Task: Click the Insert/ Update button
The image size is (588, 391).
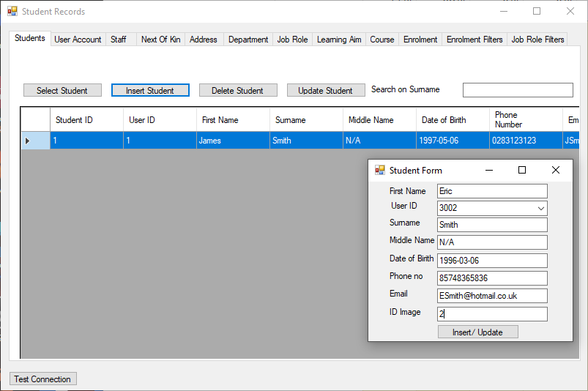Action: point(477,332)
